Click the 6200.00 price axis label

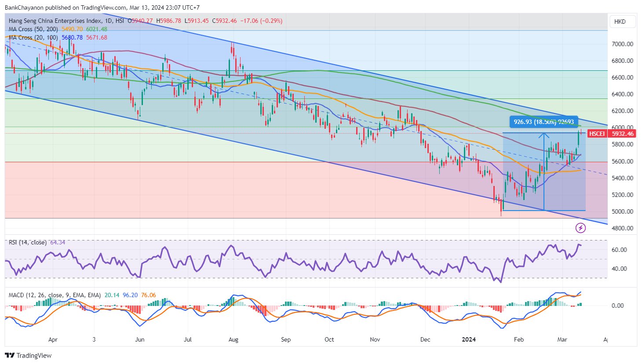(x=622, y=111)
